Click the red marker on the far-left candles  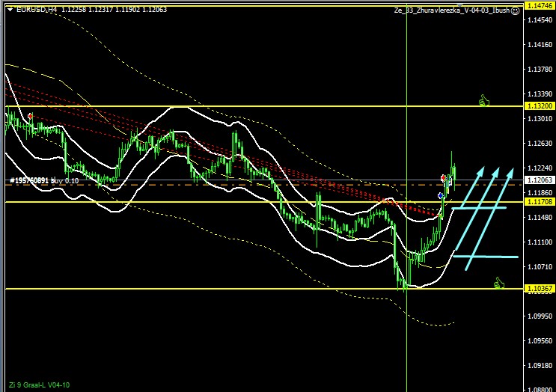(x=30, y=116)
